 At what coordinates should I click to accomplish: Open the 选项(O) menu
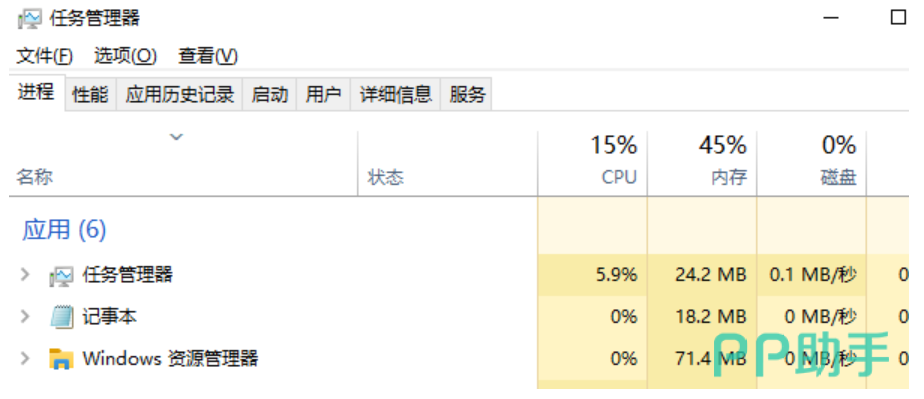tap(125, 57)
